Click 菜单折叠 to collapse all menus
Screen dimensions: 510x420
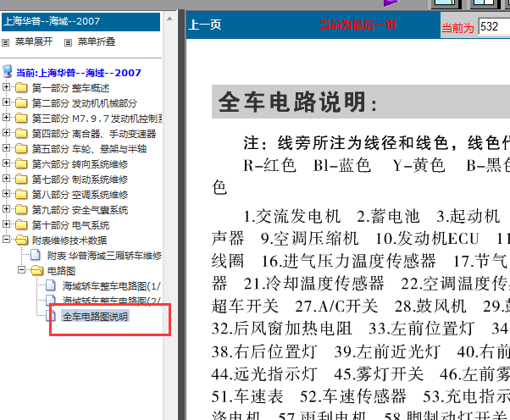click(97, 41)
